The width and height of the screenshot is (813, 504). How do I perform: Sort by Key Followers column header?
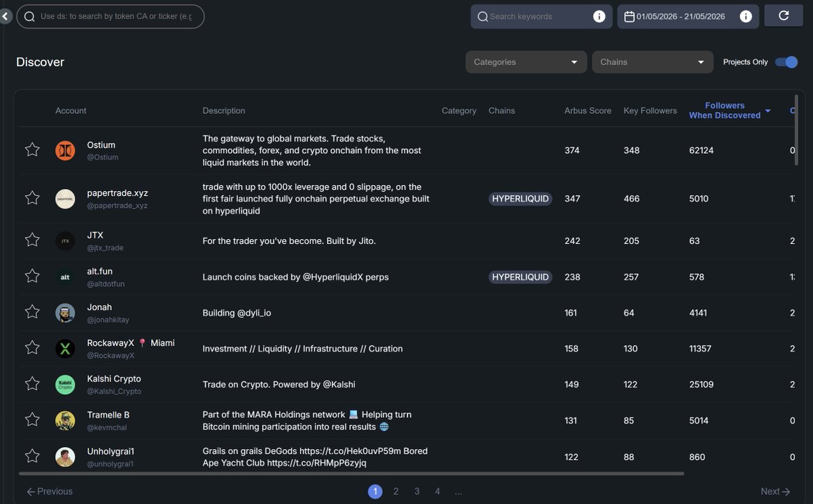pyautogui.click(x=650, y=110)
